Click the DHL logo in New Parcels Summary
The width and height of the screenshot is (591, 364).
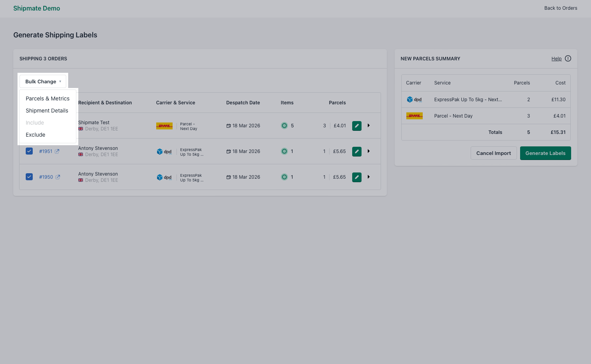[414, 116]
